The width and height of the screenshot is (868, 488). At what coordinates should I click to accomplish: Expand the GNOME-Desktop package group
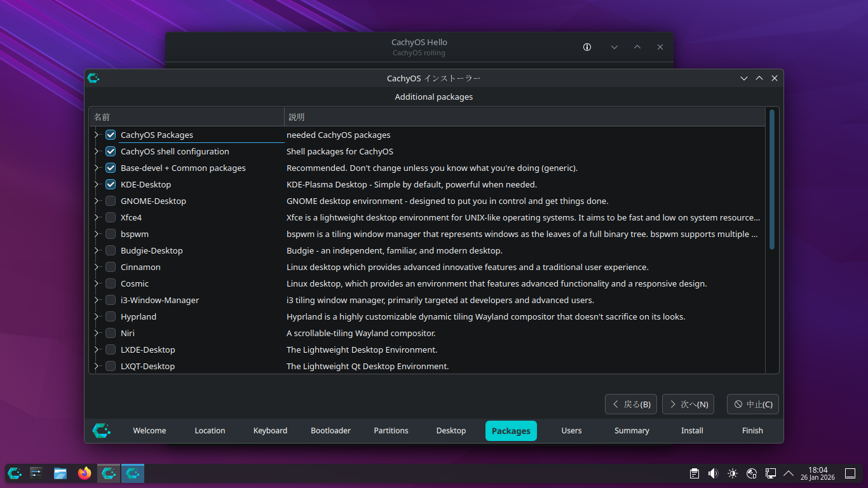(x=97, y=201)
